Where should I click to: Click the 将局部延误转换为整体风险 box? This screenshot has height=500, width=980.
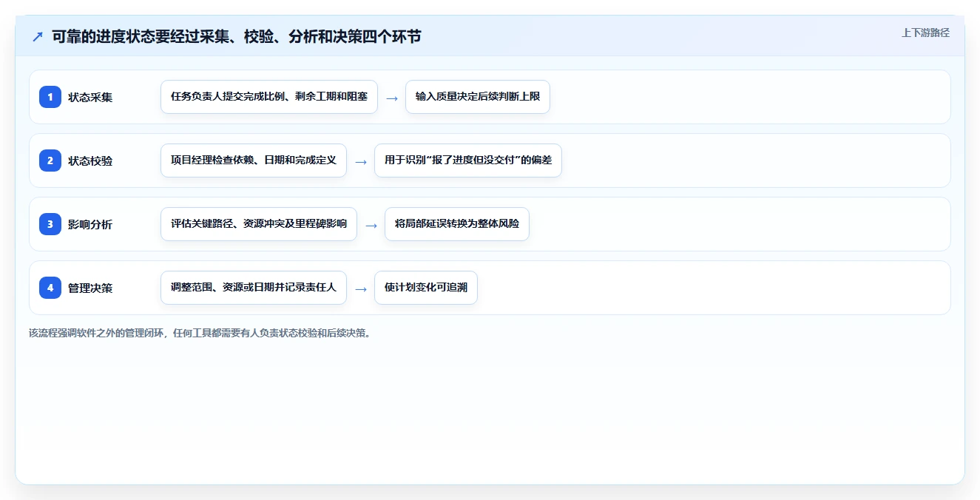pyautogui.click(x=457, y=224)
